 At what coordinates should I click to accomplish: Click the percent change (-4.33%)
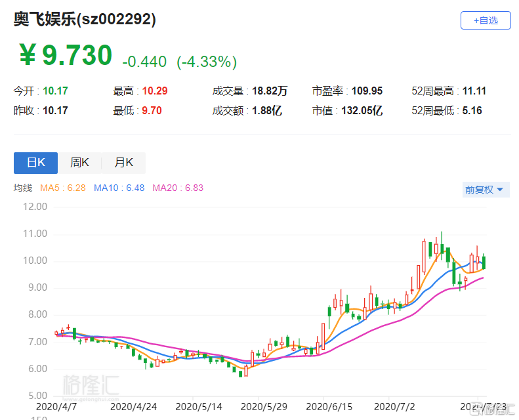207,62
